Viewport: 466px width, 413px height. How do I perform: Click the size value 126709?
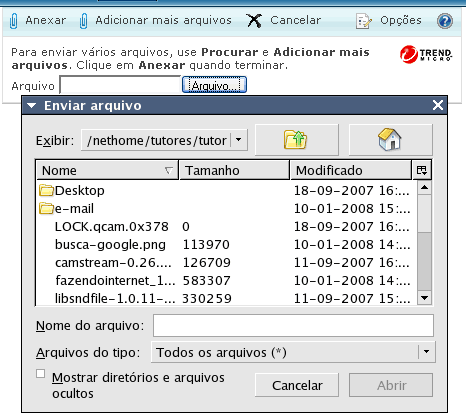coord(206,263)
